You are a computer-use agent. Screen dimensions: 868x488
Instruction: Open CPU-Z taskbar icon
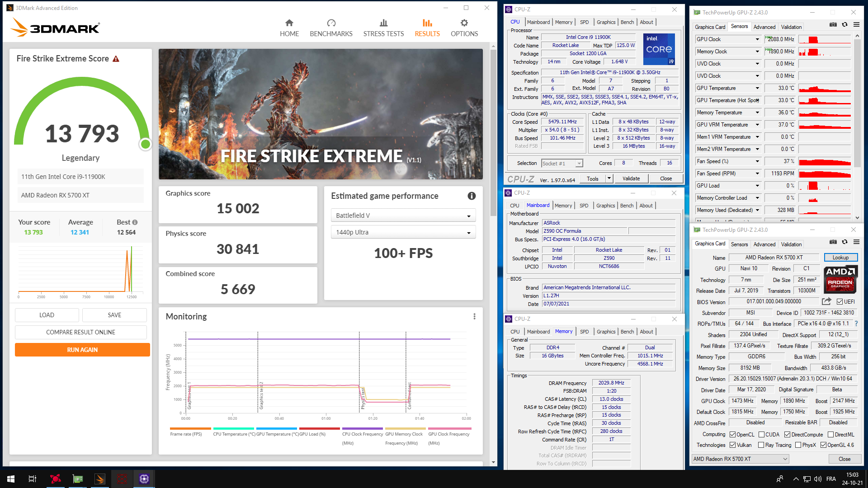point(144,479)
